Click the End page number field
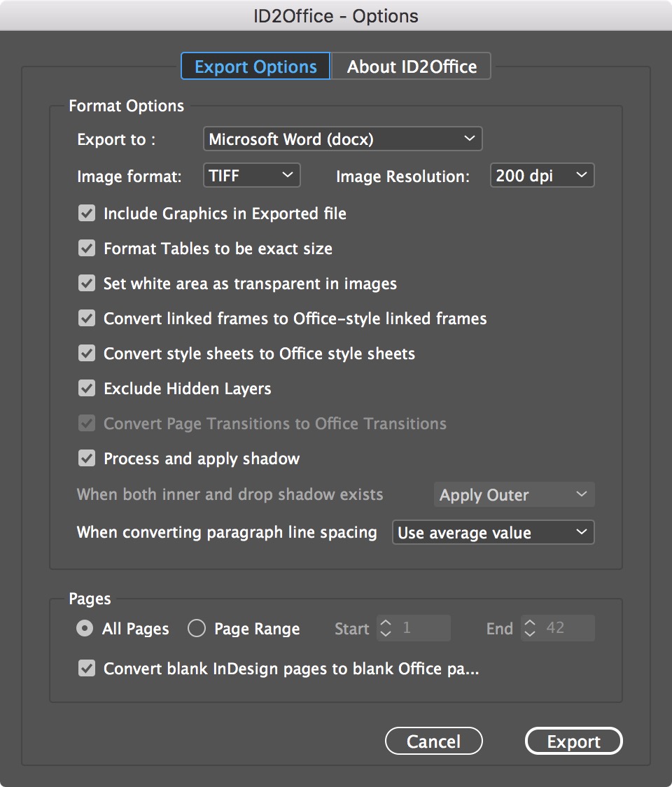The height and width of the screenshot is (787, 672). click(566, 628)
